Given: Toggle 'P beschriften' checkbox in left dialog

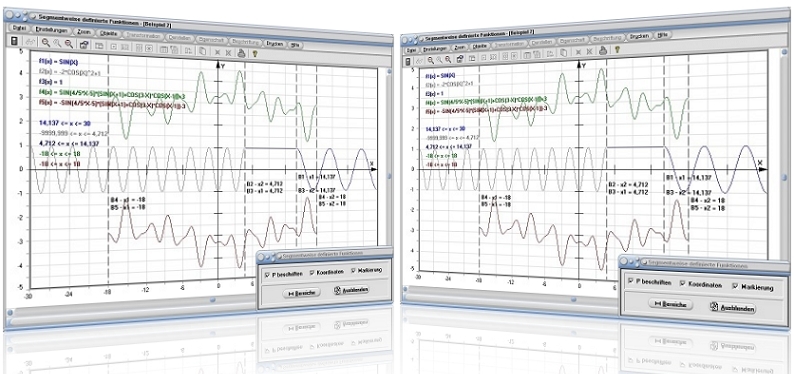Looking at the screenshot, I should 268,274.
